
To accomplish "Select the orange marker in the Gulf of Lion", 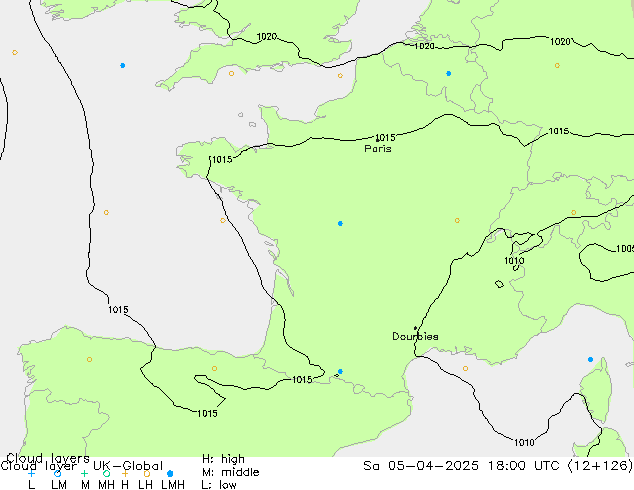I will click(465, 368).
